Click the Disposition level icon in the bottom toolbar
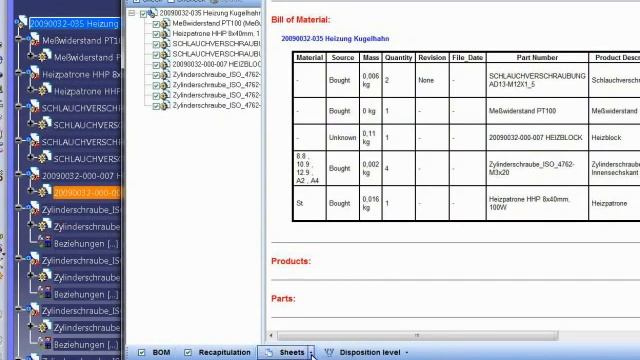The width and height of the screenshot is (640, 360). point(329,352)
